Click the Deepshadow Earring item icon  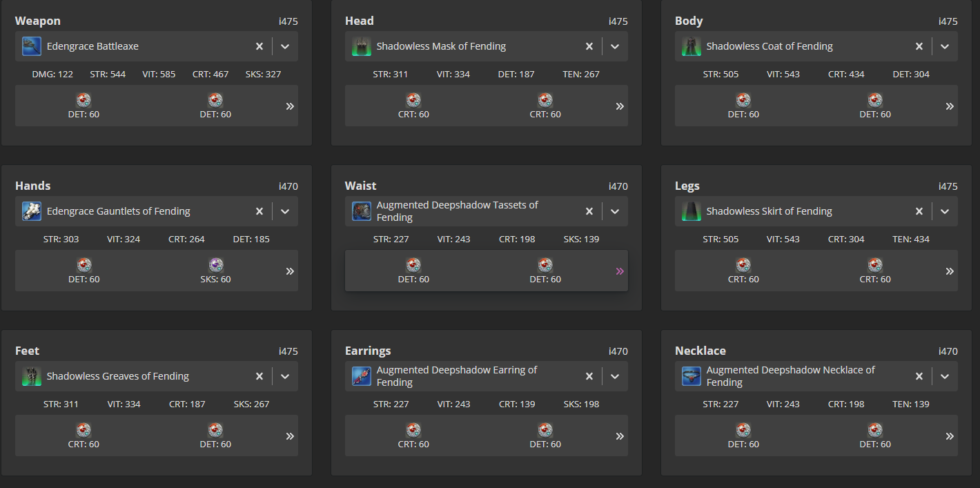coord(362,376)
